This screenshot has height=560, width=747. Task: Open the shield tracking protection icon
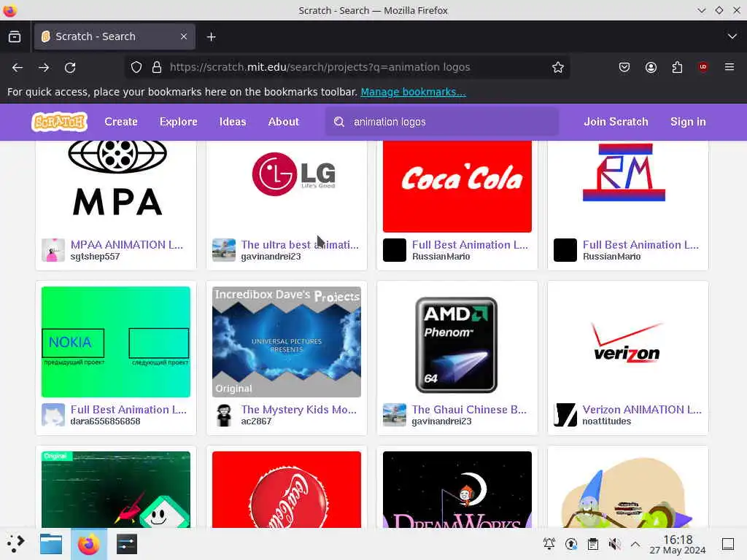click(136, 67)
